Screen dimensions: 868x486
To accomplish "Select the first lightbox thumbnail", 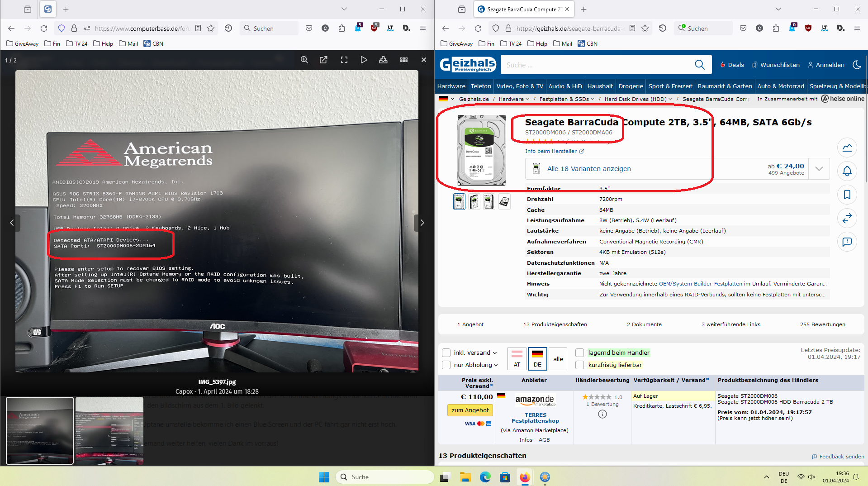I will point(40,430).
